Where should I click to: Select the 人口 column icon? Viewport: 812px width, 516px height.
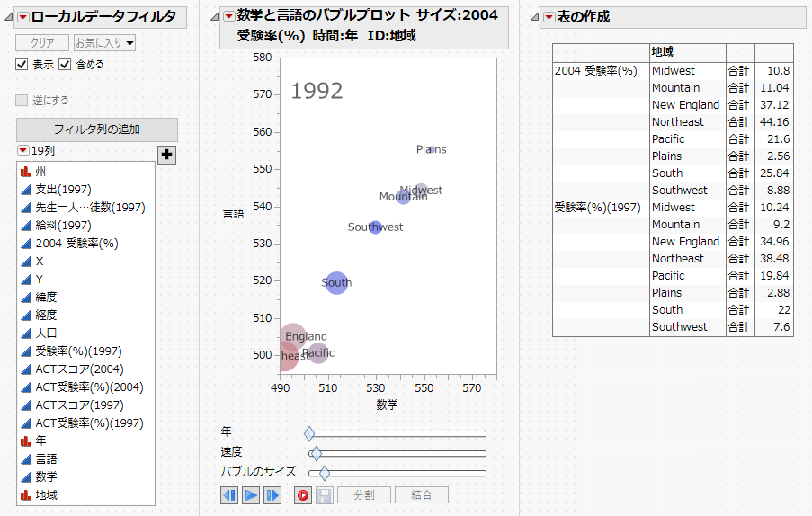[x=26, y=334]
